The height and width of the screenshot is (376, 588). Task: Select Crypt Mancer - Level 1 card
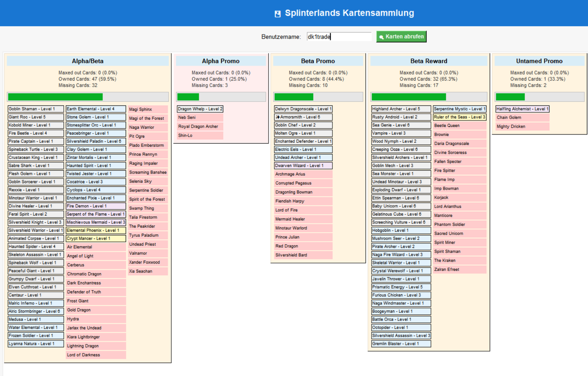[96, 239]
